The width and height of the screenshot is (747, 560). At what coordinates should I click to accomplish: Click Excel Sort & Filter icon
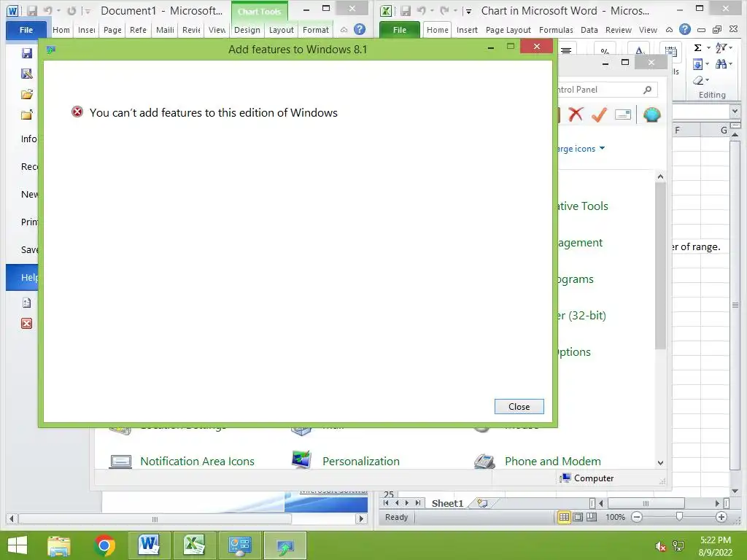(x=721, y=47)
